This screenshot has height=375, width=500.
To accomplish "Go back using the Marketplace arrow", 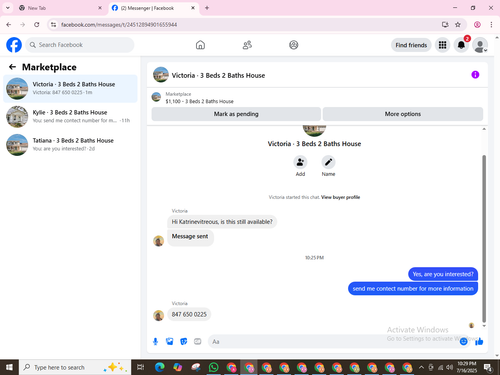I will coord(12,67).
